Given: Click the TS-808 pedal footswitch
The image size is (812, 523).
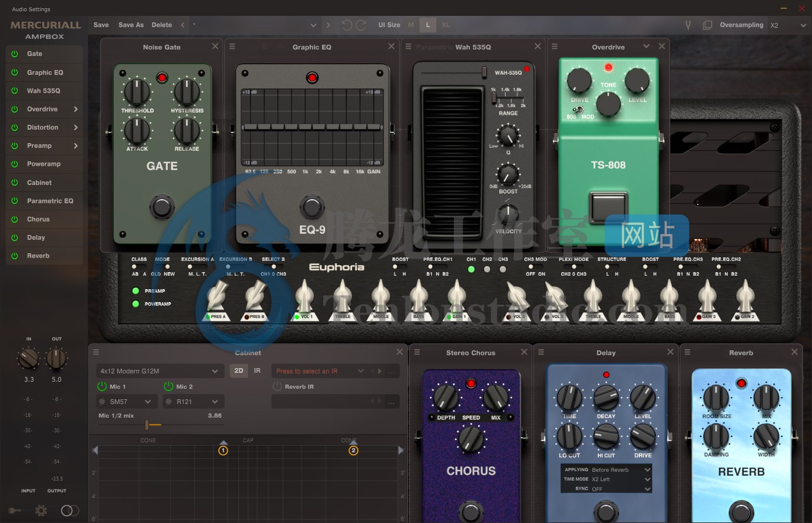Looking at the screenshot, I should (x=608, y=207).
